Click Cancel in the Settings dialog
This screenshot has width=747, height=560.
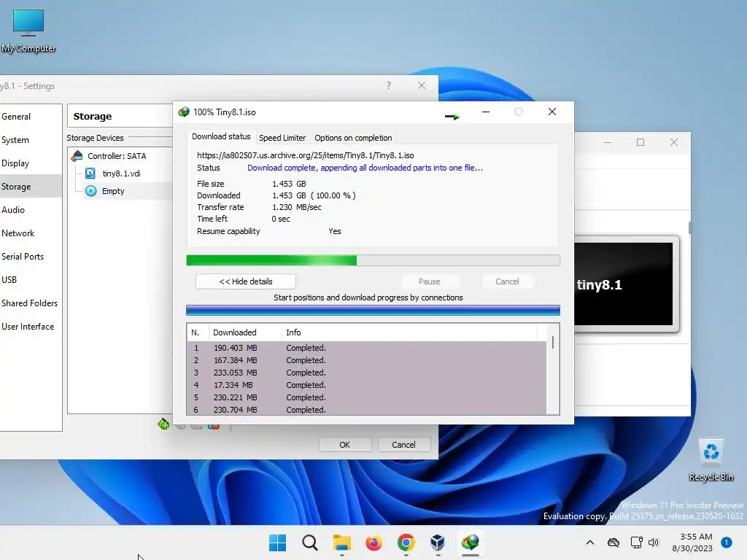click(403, 445)
